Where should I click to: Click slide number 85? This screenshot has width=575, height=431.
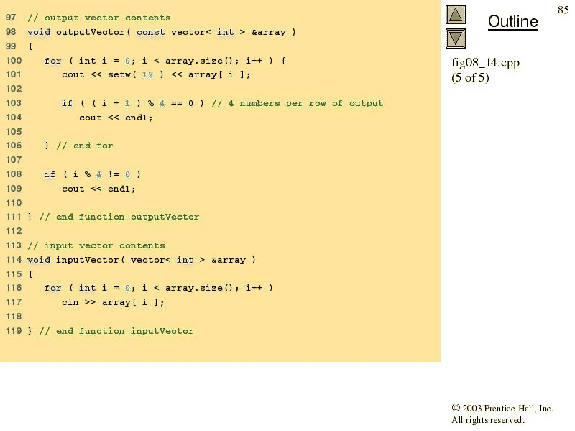click(x=563, y=10)
